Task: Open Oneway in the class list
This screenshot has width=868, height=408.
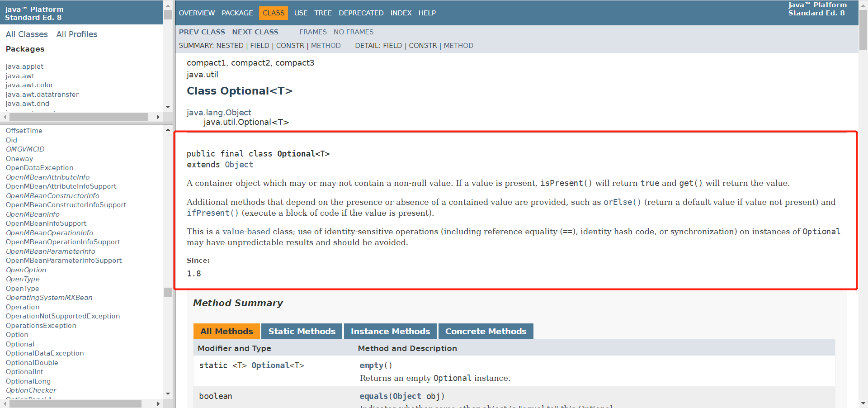Action: (x=19, y=159)
